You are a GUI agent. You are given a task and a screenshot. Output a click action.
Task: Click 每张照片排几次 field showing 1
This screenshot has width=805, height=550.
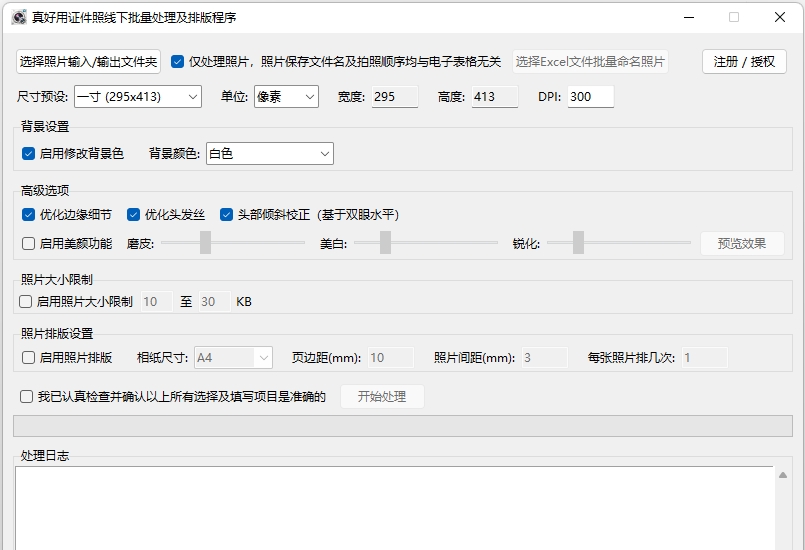pyautogui.click(x=704, y=357)
